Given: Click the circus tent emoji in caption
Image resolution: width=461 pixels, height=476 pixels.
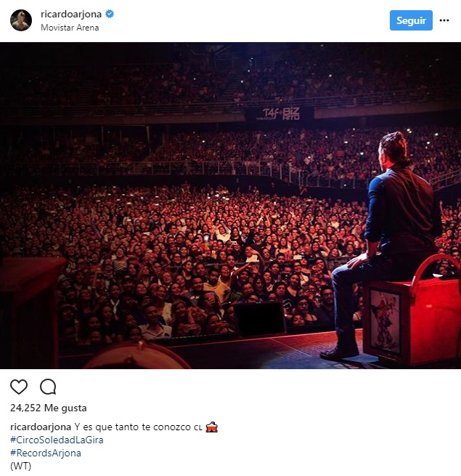Looking at the screenshot, I should click(211, 427).
